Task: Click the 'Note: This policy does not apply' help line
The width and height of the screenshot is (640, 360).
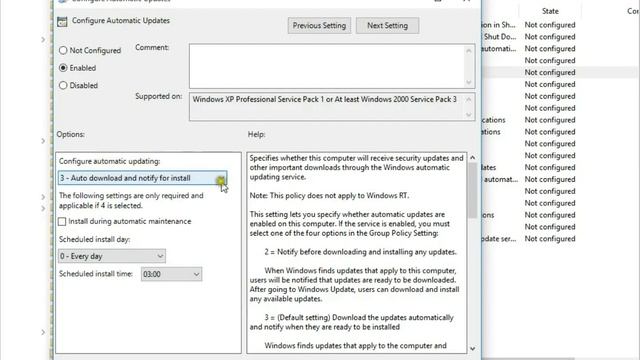Action: click(329, 196)
